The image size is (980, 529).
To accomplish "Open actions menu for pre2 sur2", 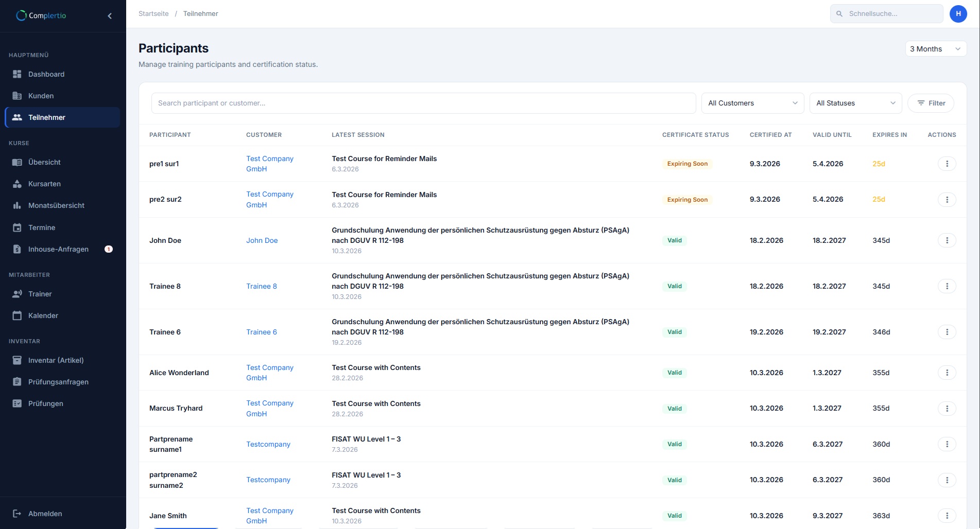I will 947,200.
